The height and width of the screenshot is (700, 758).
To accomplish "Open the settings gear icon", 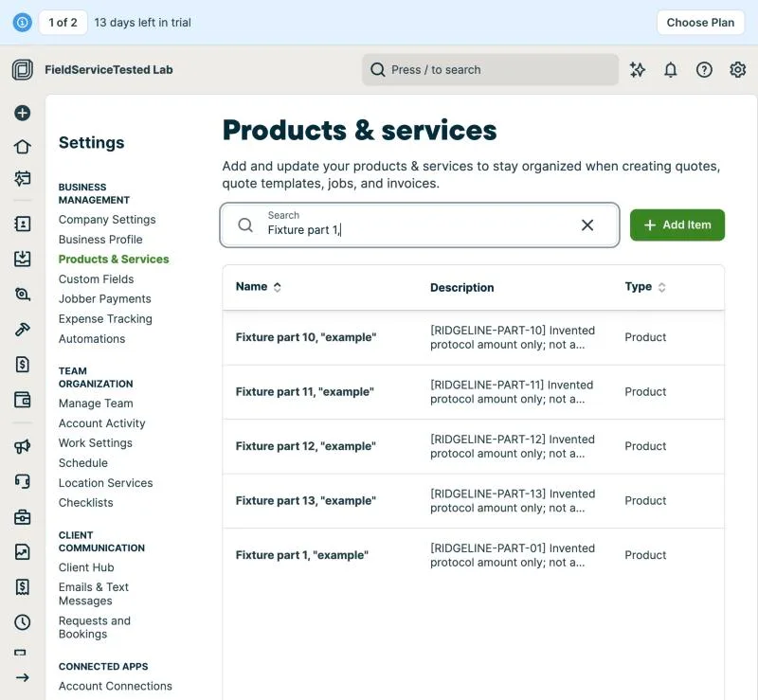I will [737, 69].
